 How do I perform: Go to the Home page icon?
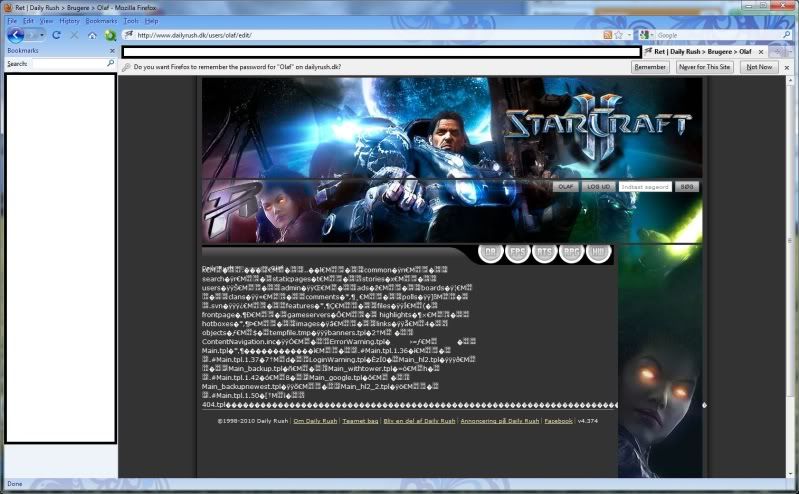coord(92,35)
